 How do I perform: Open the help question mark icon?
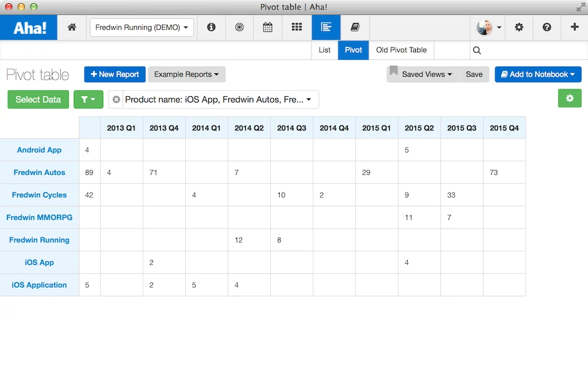click(x=547, y=27)
